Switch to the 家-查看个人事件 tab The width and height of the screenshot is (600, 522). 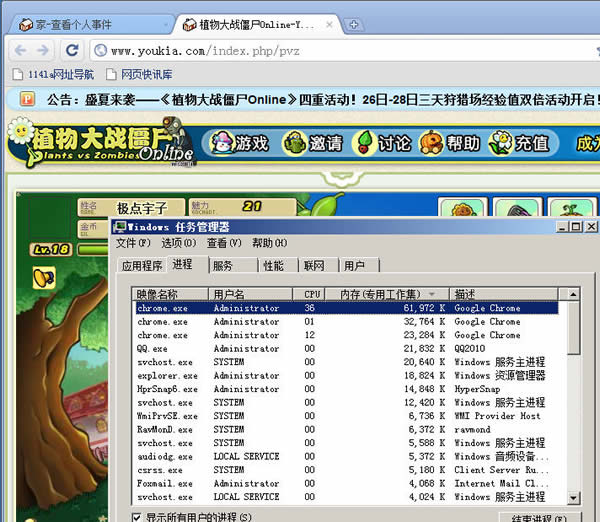pyautogui.click(x=90, y=25)
